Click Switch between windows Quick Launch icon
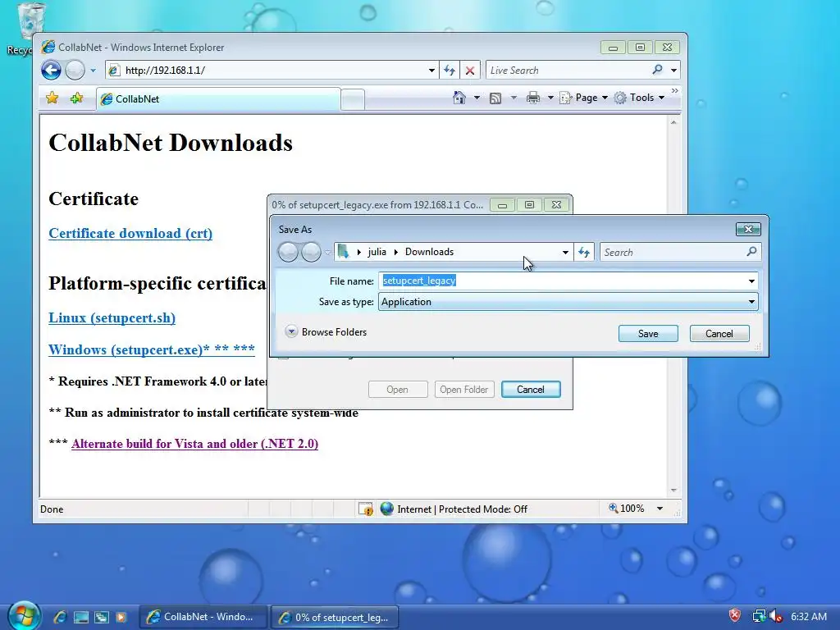 pos(101,617)
